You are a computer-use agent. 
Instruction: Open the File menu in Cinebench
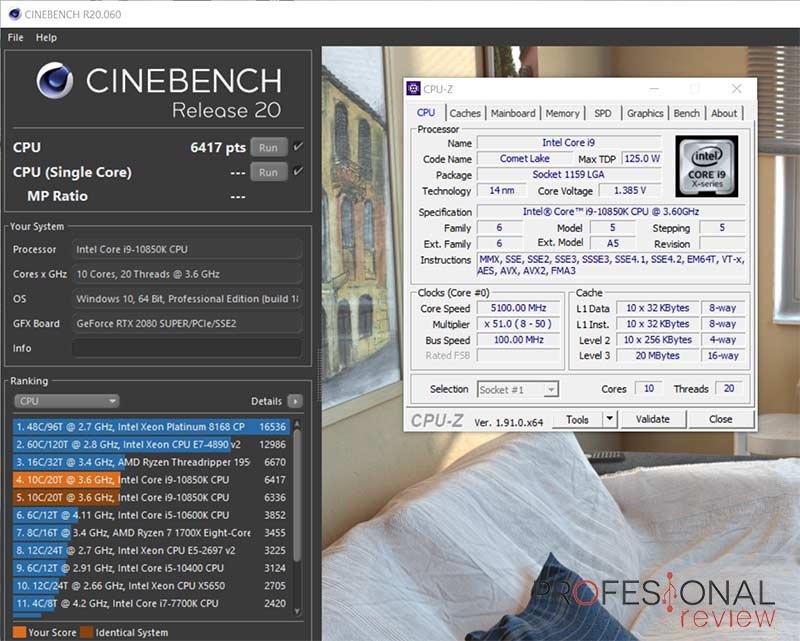pos(15,37)
